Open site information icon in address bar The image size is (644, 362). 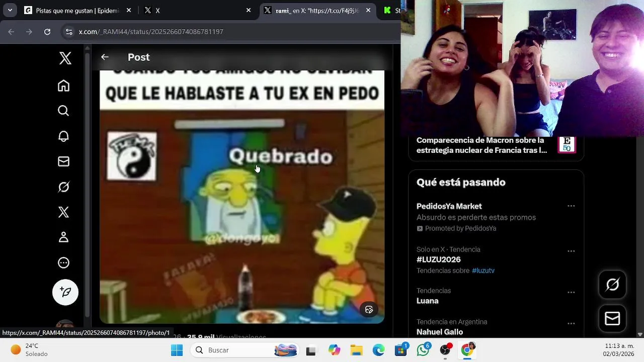(69, 32)
